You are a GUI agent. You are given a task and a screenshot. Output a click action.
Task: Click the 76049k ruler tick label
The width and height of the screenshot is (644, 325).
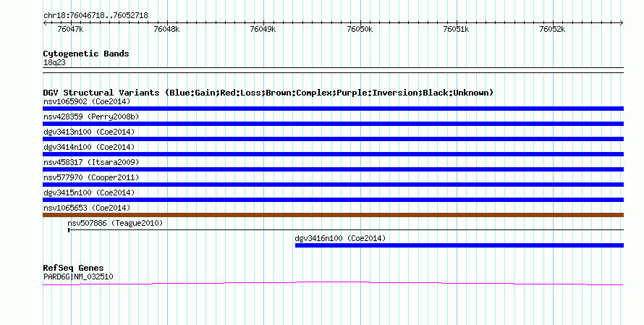pos(263,29)
